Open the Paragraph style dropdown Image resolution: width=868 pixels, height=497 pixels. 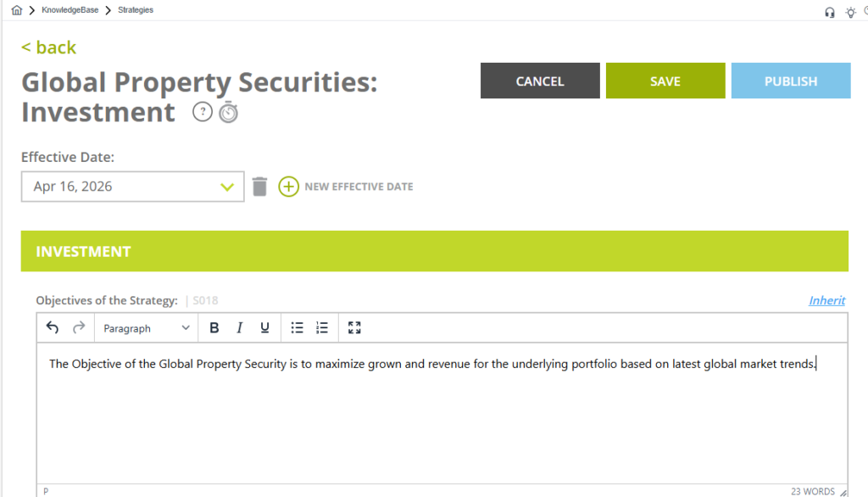(x=146, y=328)
